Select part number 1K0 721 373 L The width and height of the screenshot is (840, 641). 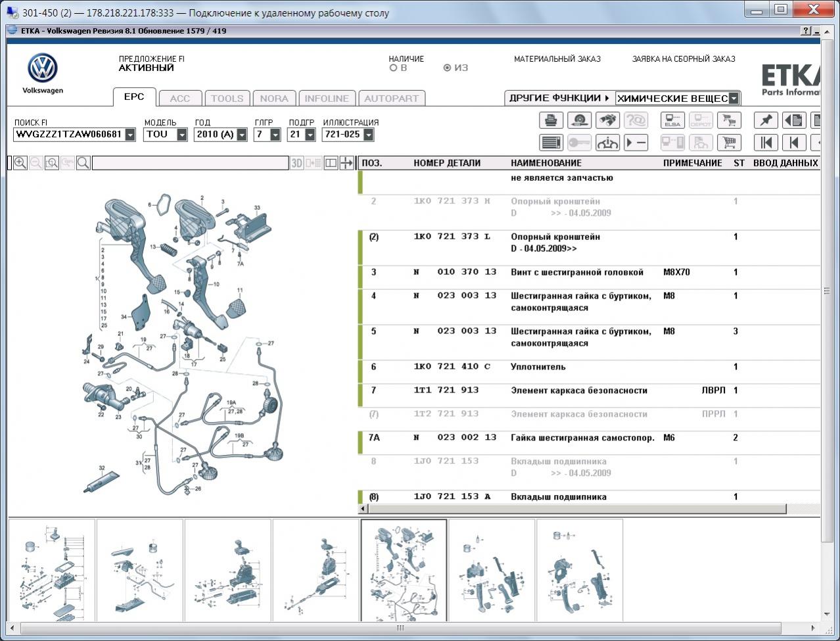tap(452, 237)
